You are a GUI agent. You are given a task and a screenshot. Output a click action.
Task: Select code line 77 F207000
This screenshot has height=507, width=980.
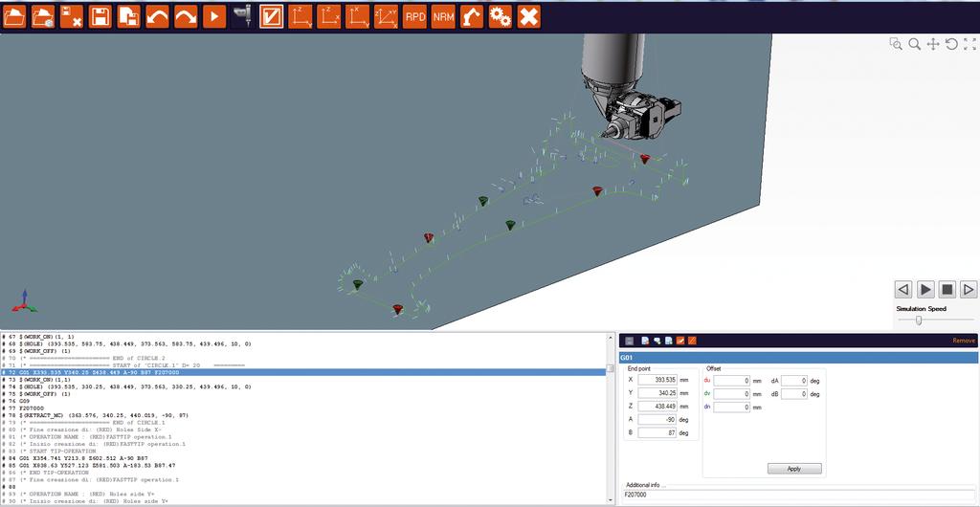click(x=303, y=408)
